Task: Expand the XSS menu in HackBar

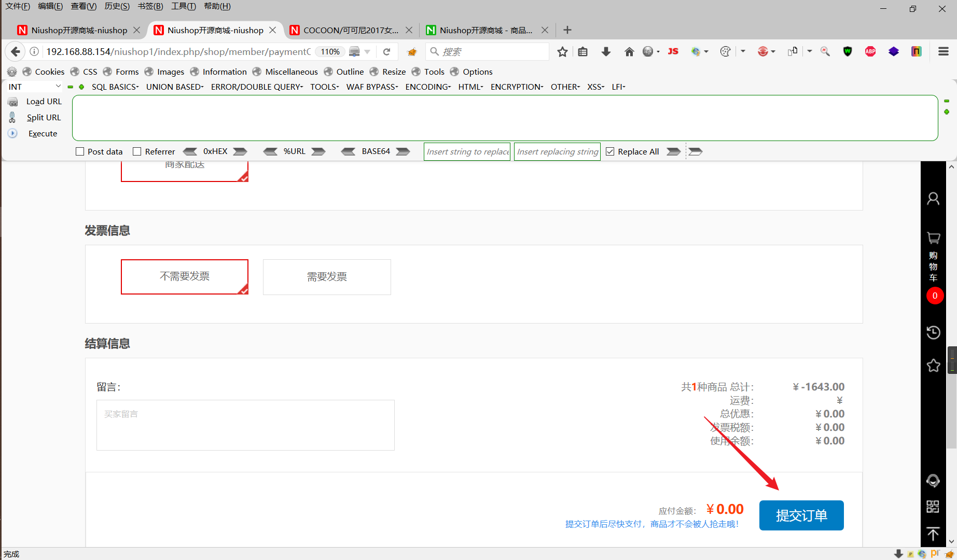Action: [595, 87]
